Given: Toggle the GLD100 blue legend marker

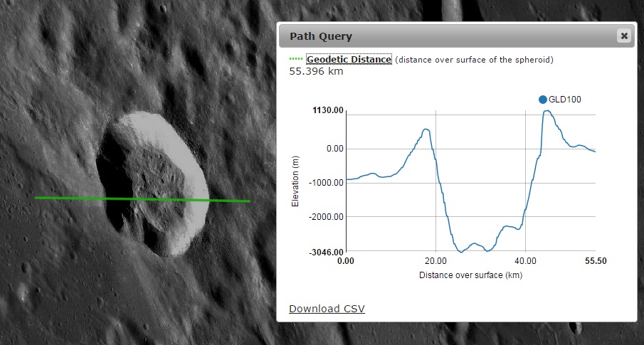Looking at the screenshot, I should tap(543, 100).
